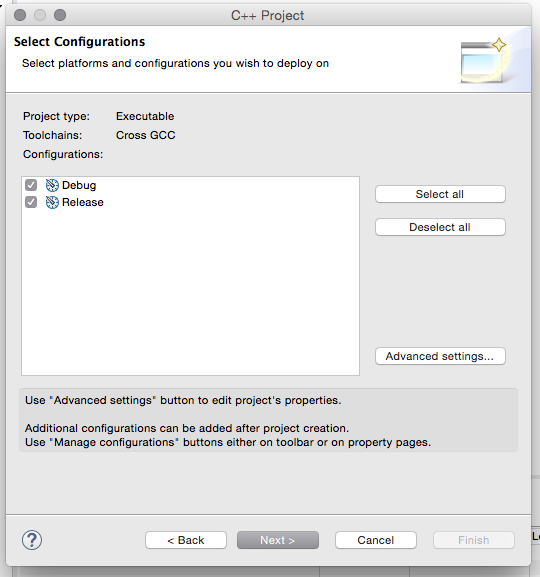Image resolution: width=540 pixels, height=577 pixels.
Task: Click the Select all button
Action: (x=440, y=194)
